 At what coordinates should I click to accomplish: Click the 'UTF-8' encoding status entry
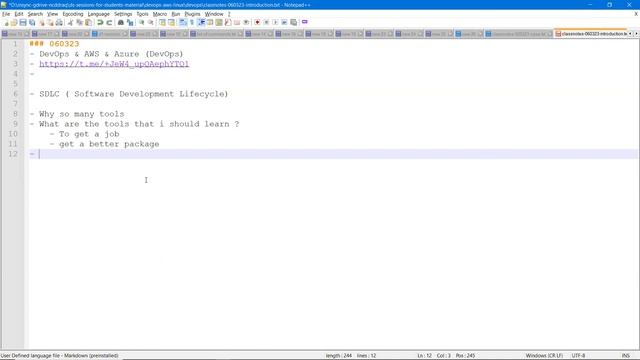(x=578, y=356)
